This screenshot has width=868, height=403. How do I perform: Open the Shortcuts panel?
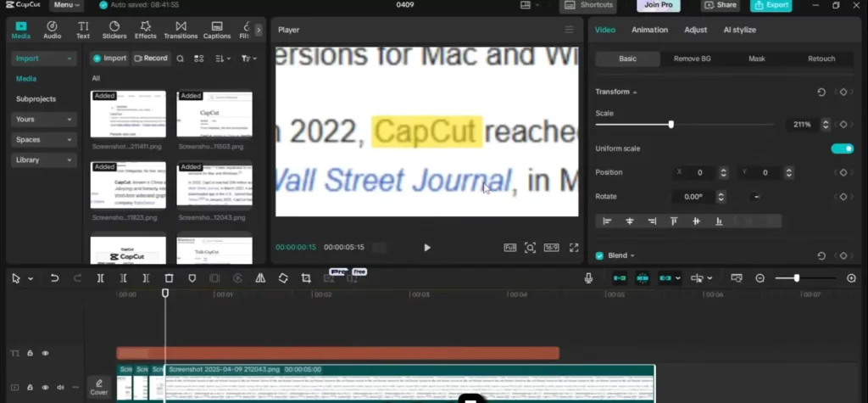point(590,5)
